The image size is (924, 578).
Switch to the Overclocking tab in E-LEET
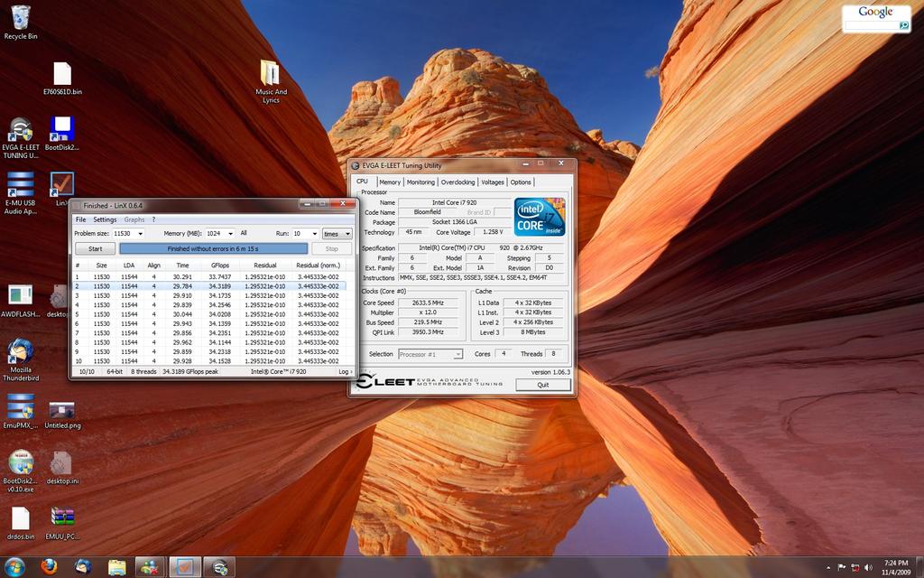[x=457, y=182]
